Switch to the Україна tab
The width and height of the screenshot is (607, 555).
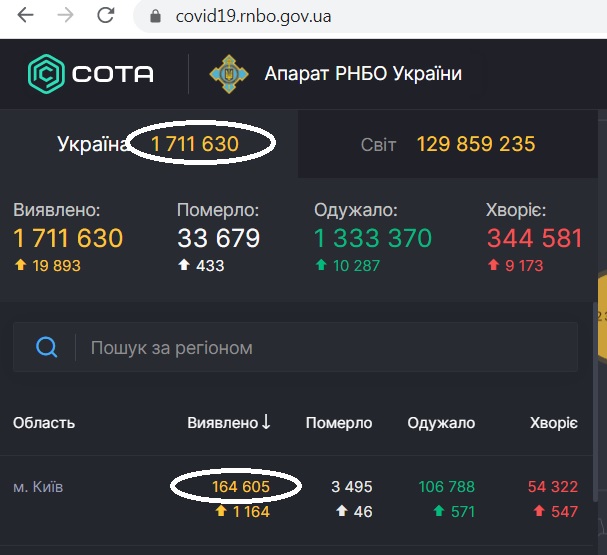pyautogui.click(x=149, y=144)
